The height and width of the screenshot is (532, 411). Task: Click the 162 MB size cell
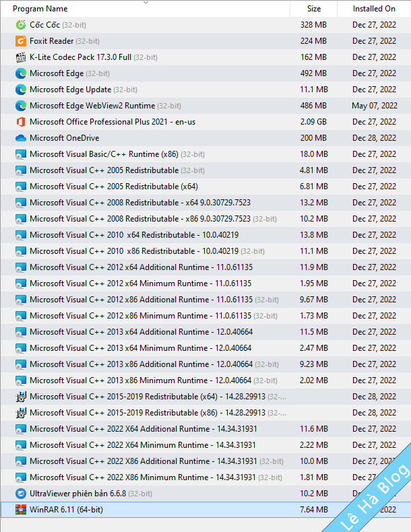pos(313,57)
